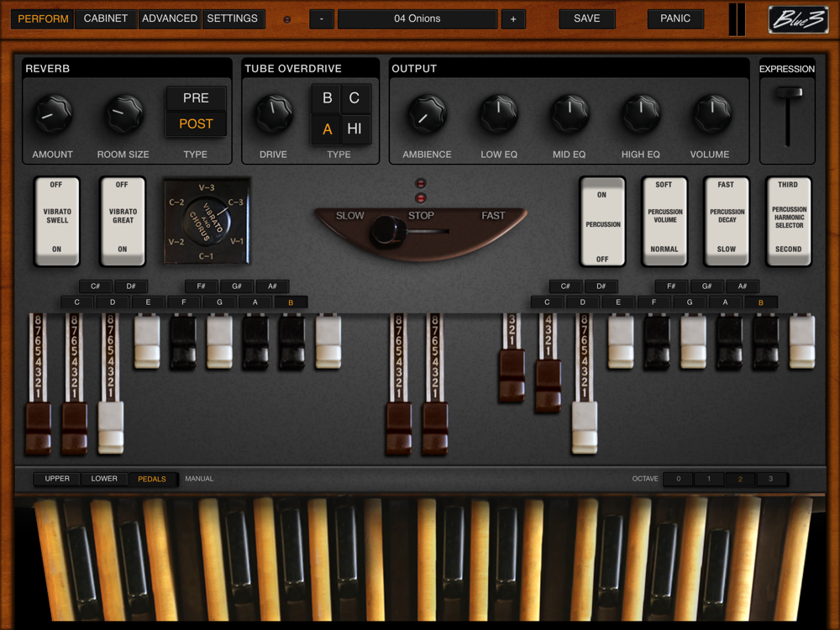Click the LOW EQ knob
The image size is (840, 630).
498,114
